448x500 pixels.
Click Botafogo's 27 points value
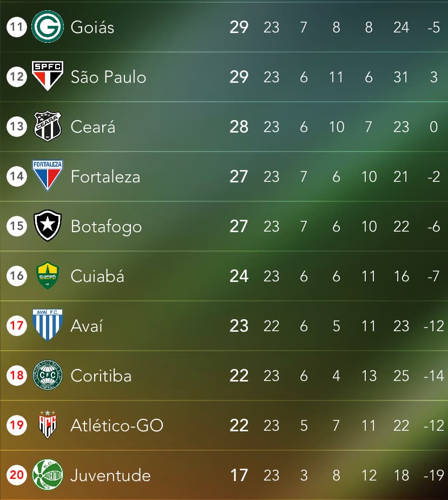[239, 226]
